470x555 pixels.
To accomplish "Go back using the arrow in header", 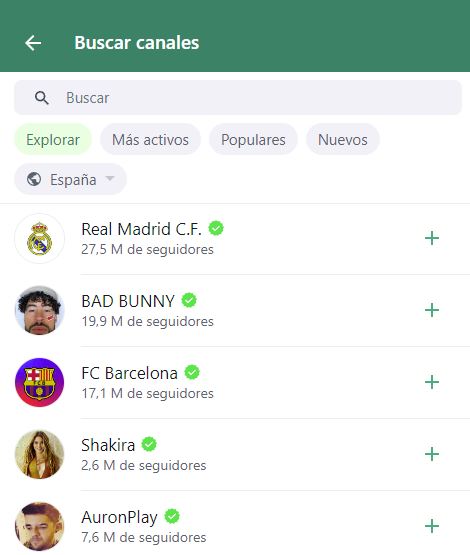I will pyautogui.click(x=33, y=43).
